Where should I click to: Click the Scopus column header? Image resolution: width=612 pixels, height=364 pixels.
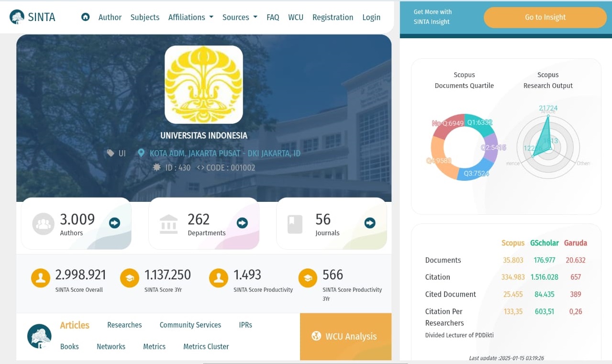(513, 243)
